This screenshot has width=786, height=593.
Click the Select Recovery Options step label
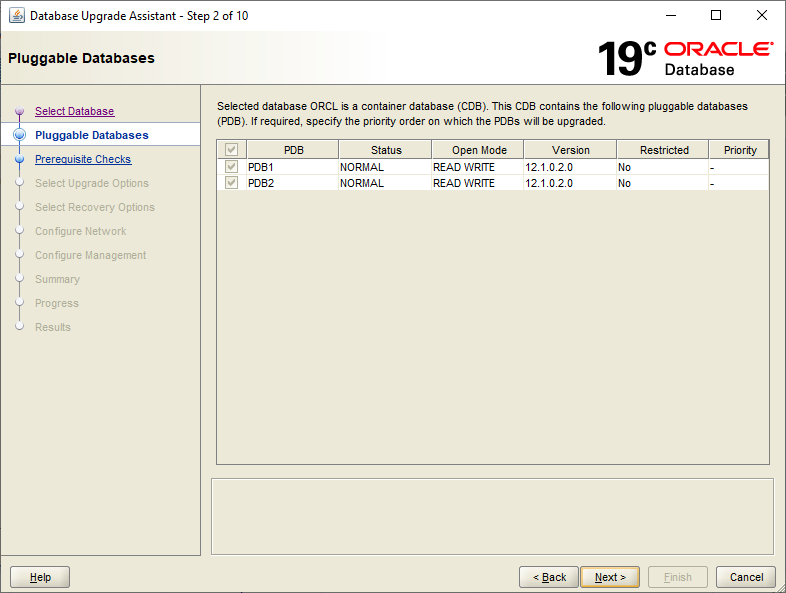click(x=95, y=207)
